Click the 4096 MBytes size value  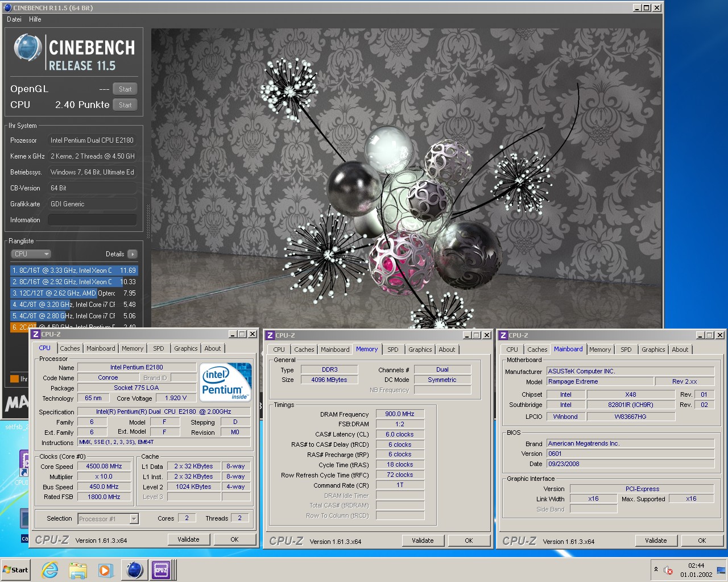329,380
